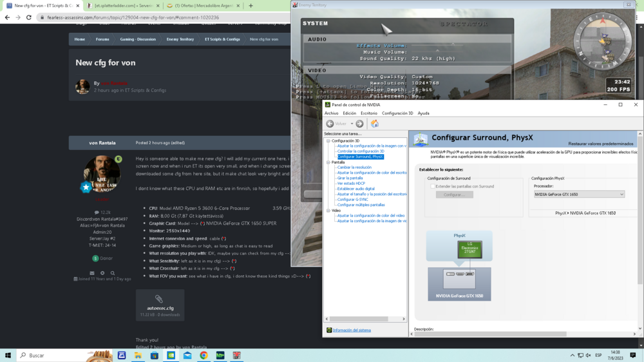Viewport: 644px width, 362px height.
Task: Select Configurar Surround, PhysX tree item
Action: tap(360, 157)
